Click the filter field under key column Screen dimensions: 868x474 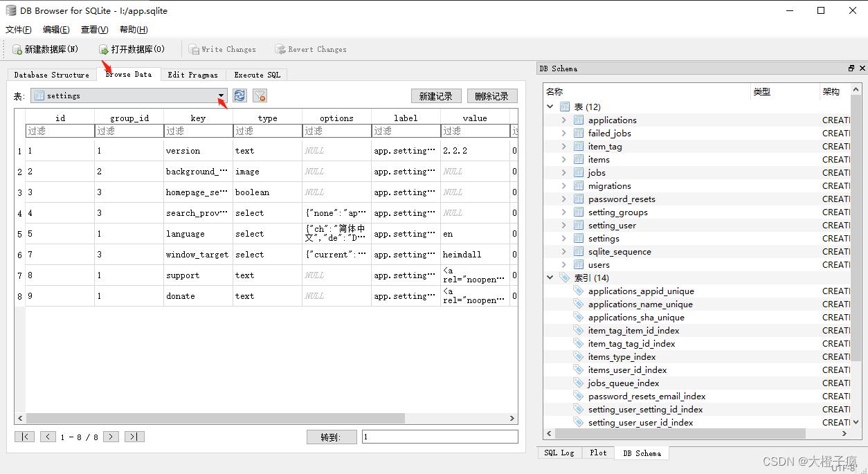198,131
